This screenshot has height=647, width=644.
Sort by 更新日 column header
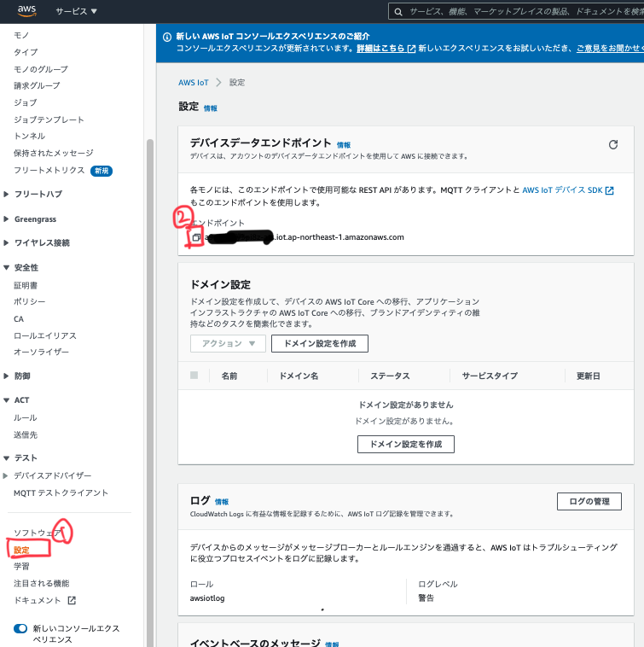tap(588, 376)
